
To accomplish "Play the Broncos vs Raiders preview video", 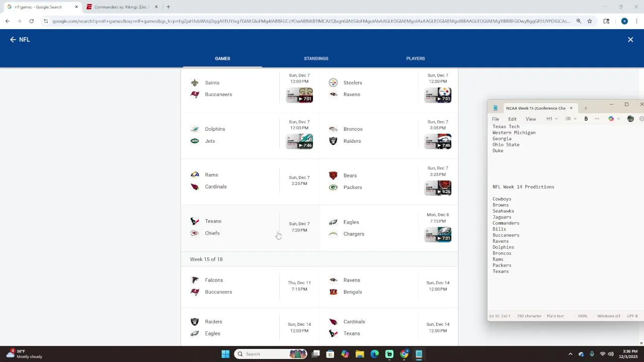I will [438, 141].
